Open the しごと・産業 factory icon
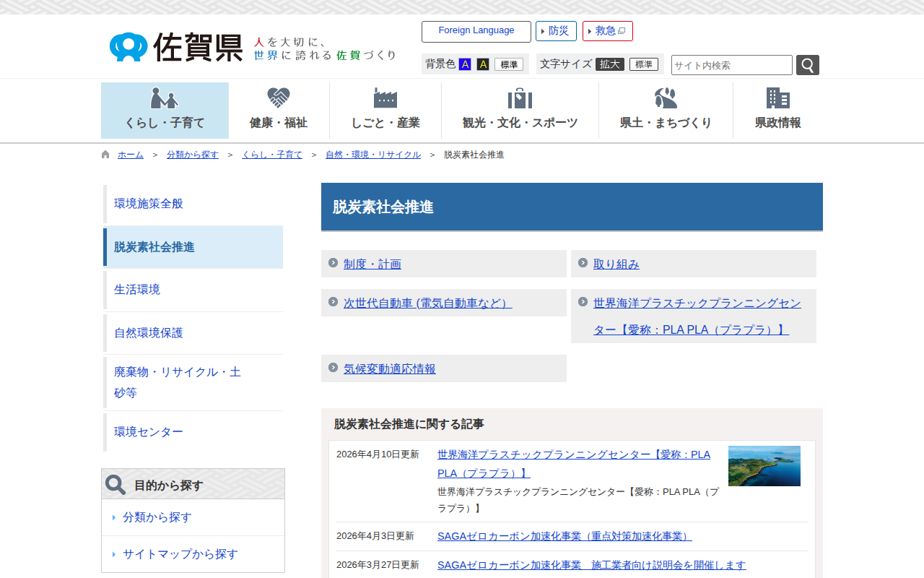This screenshot has height=578, width=924. pos(385,98)
